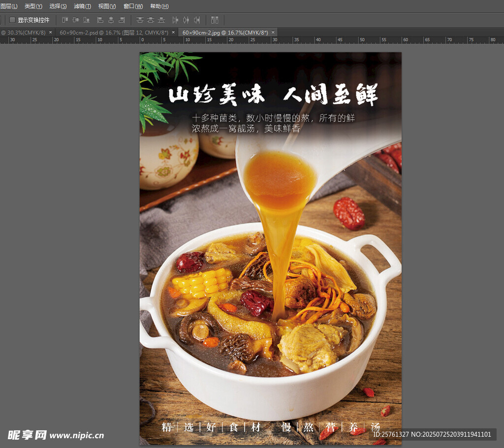Click the auto-align layers icon
The image size is (504, 448).
point(215,20)
